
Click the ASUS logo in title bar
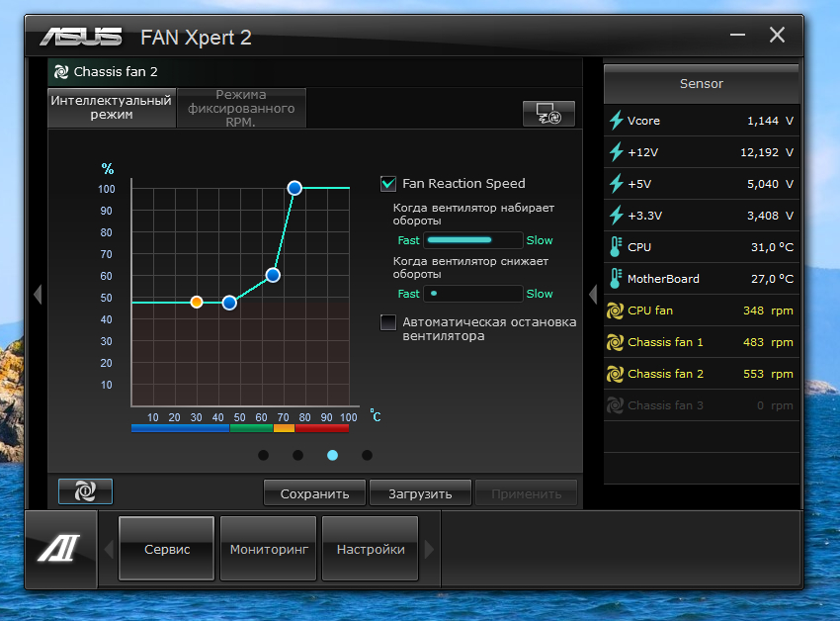click(x=81, y=37)
